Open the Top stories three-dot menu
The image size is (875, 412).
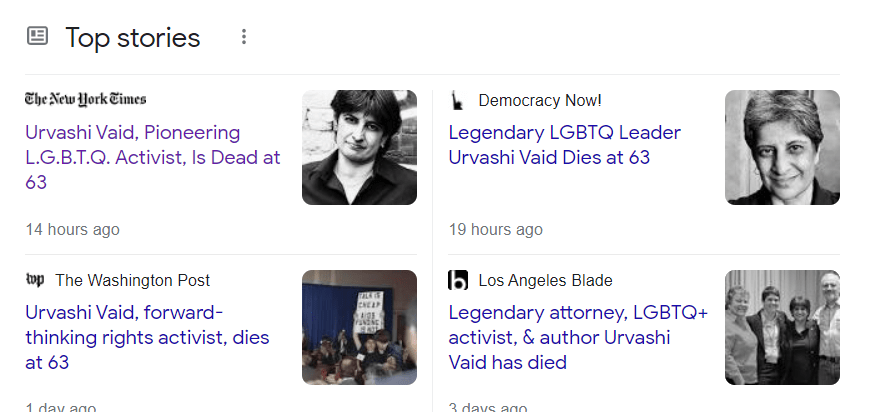(244, 37)
